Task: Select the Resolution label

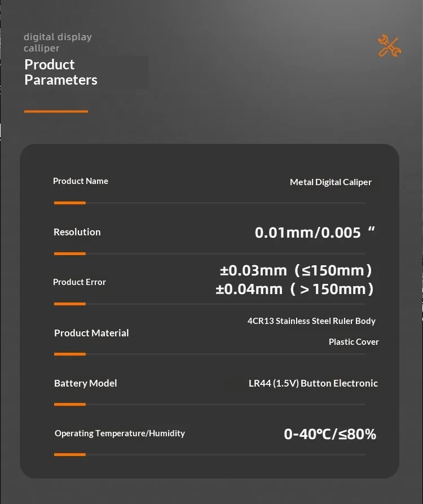Action: [77, 232]
